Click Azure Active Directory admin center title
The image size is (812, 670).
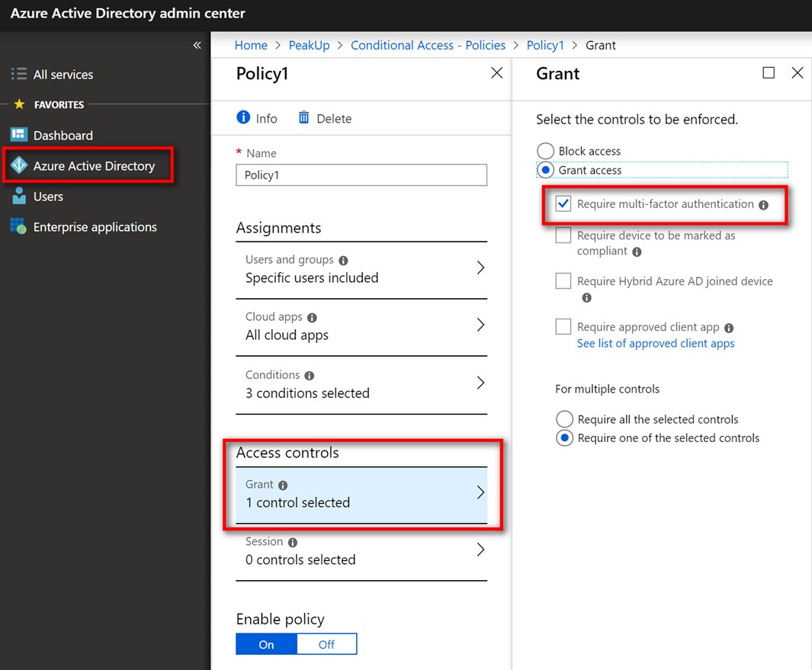click(128, 14)
